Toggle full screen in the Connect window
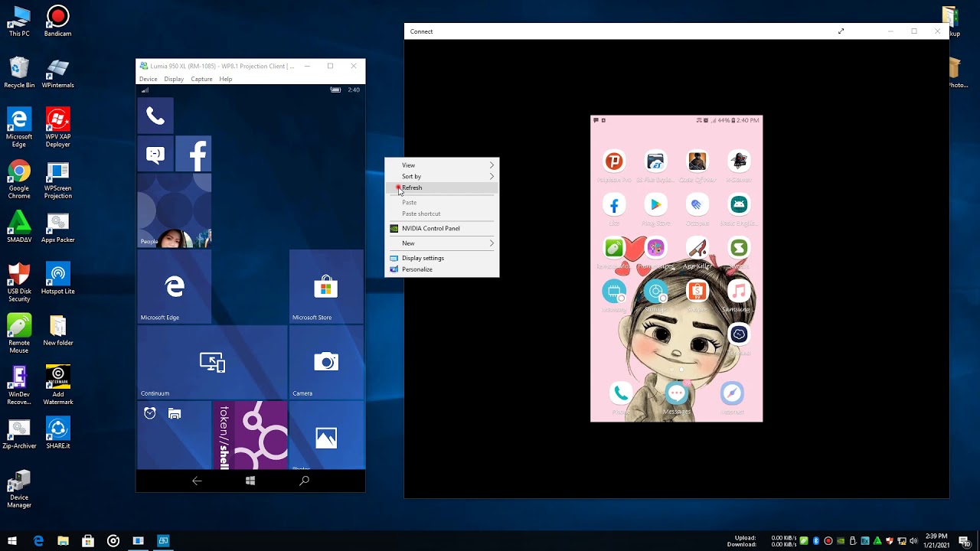Viewport: 980px width, 551px height. [x=841, y=31]
